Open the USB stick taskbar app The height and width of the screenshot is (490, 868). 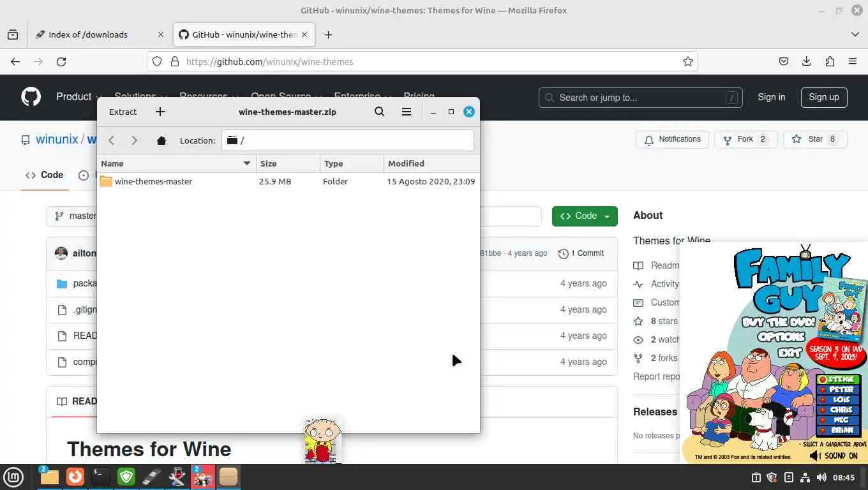tap(152, 477)
